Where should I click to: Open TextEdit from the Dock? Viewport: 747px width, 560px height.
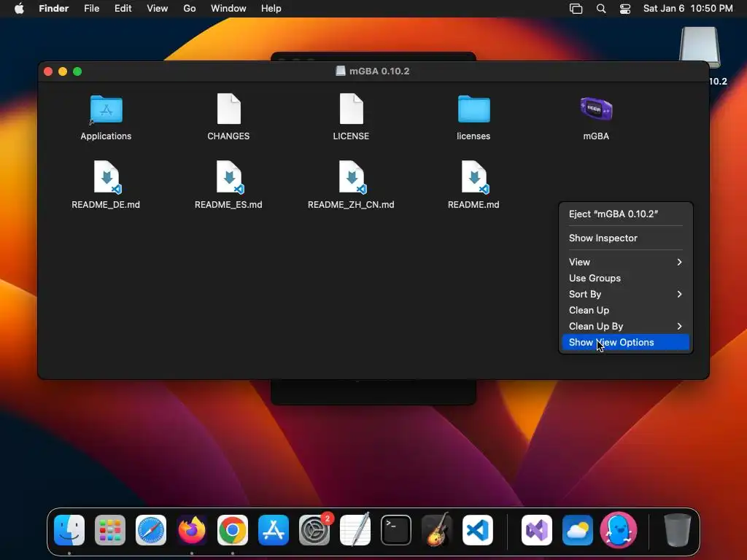355,530
